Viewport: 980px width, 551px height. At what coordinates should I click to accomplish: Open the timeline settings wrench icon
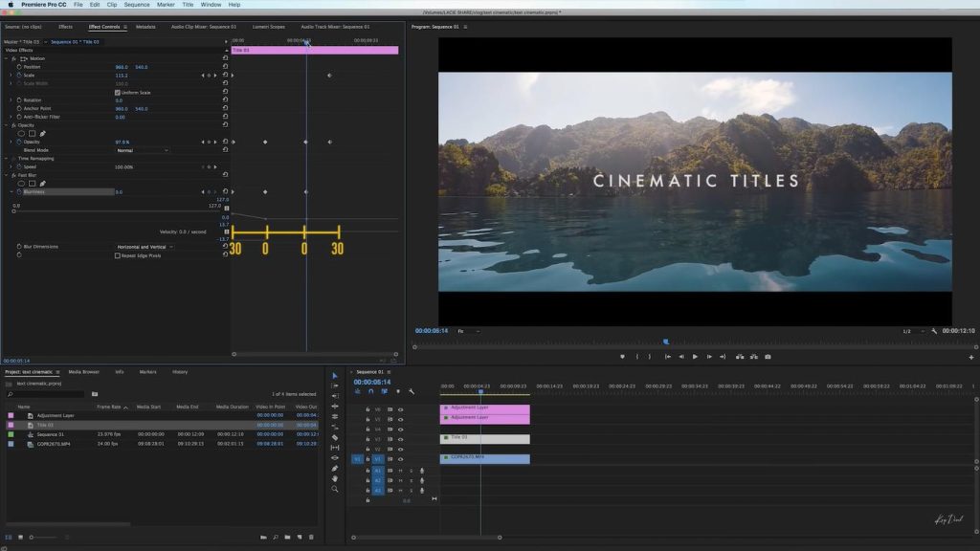pyautogui.click(x=412, y=392)
